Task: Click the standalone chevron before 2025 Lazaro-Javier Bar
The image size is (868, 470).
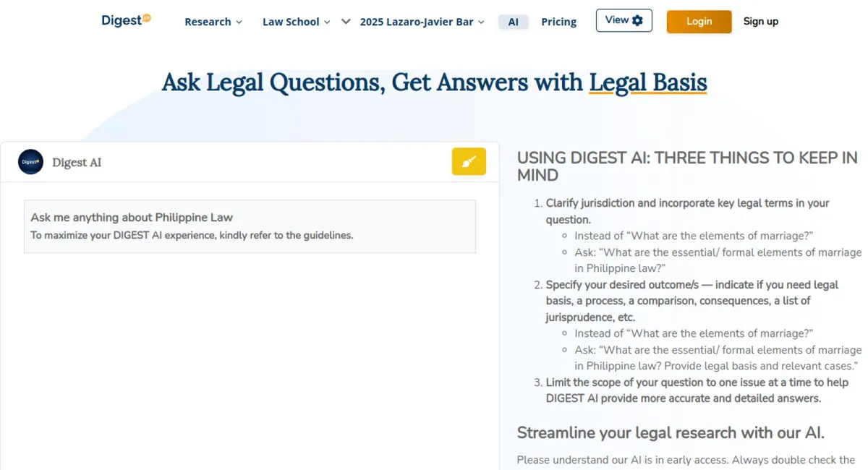Action: click(x=346, y=21)
